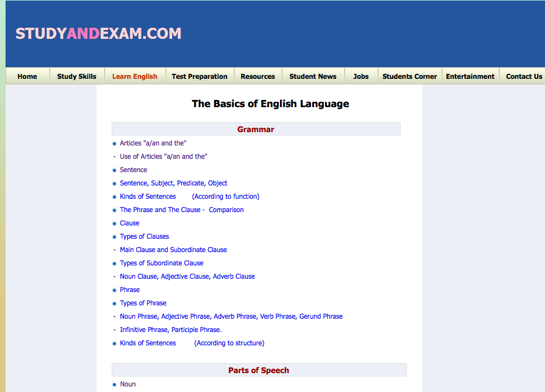Screen dimensions: 545x392
Task: Navigate to Student News
Action: point(313,76)
